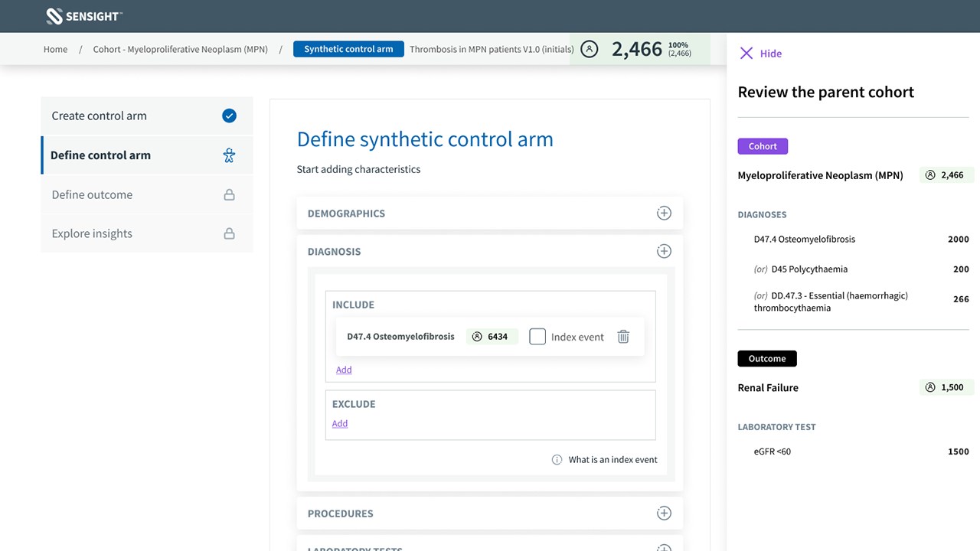This screenshot has width=980, height=551.
Task: Click the 200 count for Polycythaemia
Action: (961, 269)
